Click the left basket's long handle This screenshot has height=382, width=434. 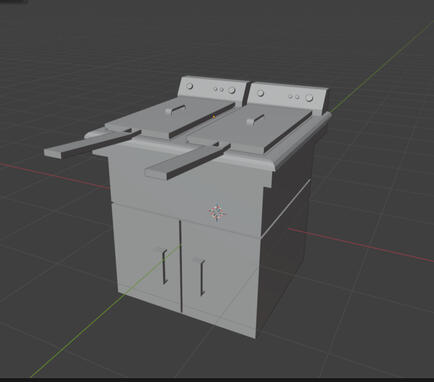pos(92,143)
